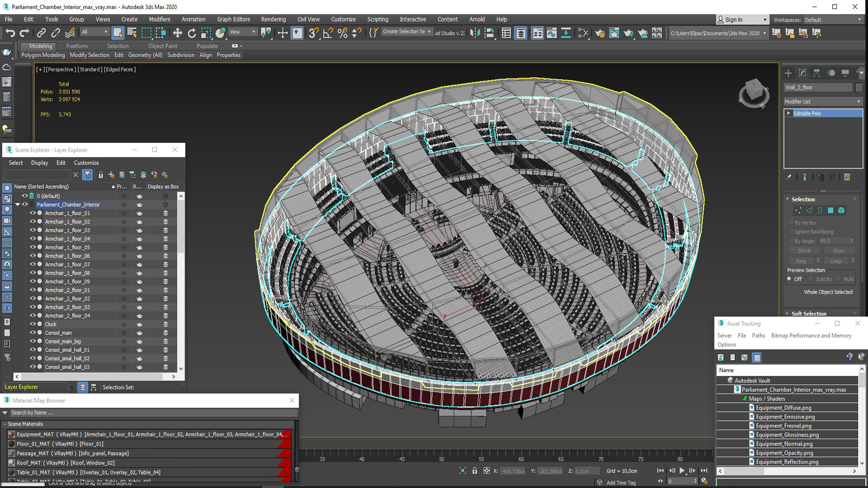Choose Select and Rotate tool

(192, 33)
